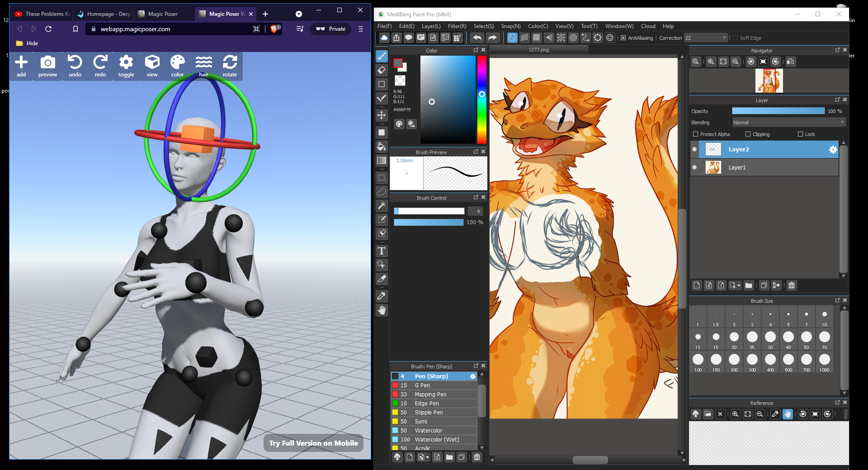
Task: Click the rotate icon in Magic Poser
Action: [x=230, y=66]
